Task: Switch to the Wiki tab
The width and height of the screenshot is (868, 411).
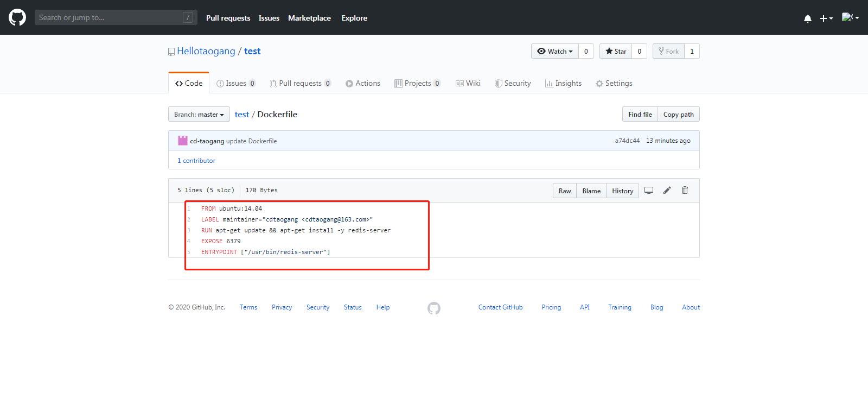Action: point(468,83)
